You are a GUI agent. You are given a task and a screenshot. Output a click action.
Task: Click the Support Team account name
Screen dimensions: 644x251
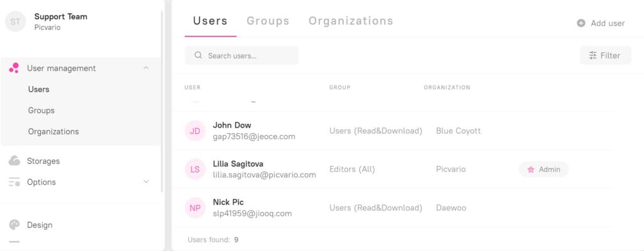tap(61, 17)
